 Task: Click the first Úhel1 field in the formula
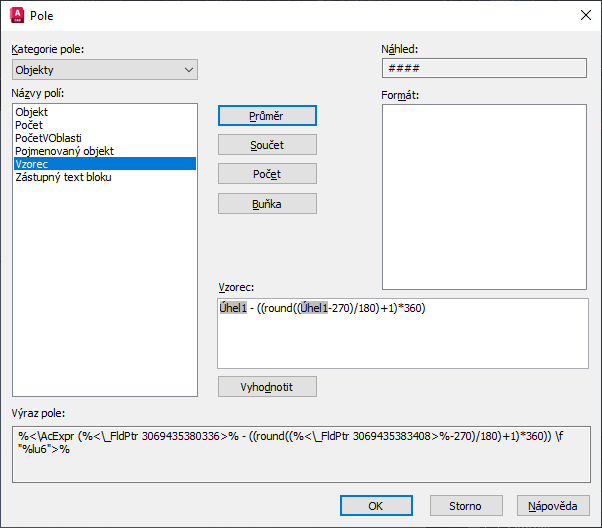pos(233,309)
